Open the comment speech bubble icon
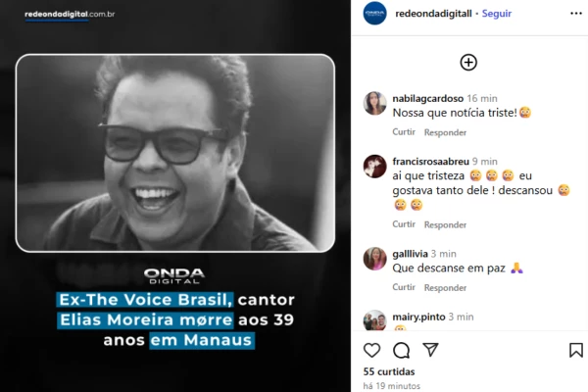Image resolution: width=588 pixels, height=392 pixels. pos(401,351)
